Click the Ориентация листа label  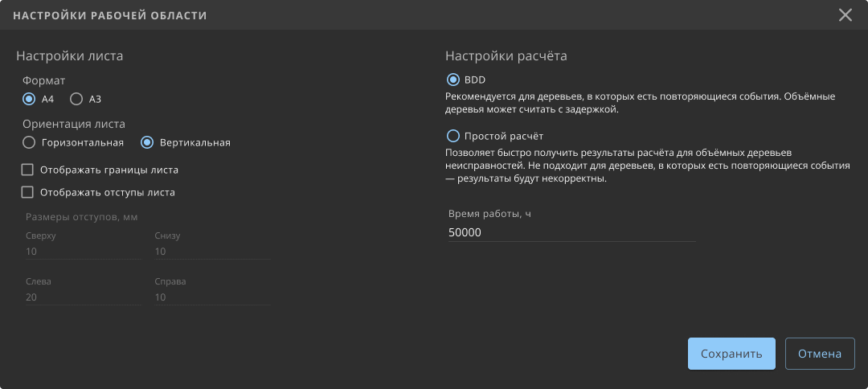74,124
